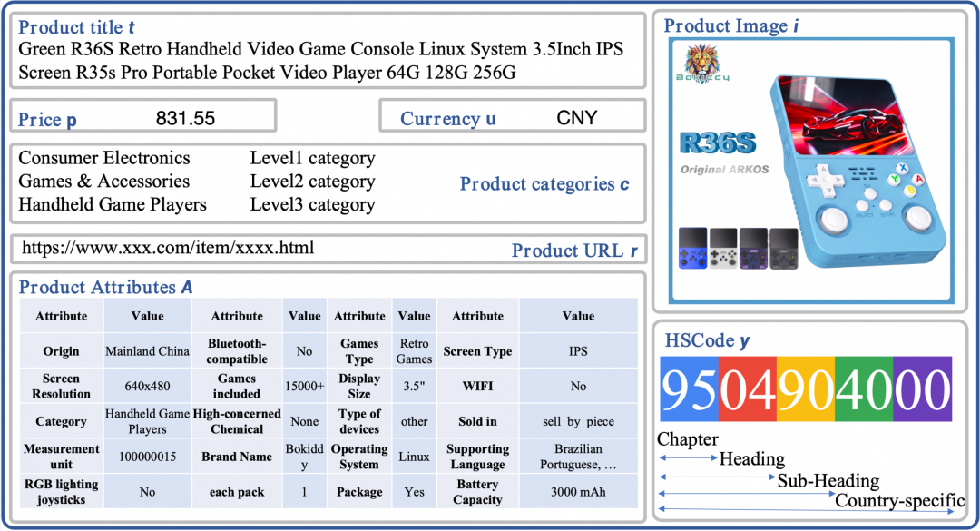This screenshot has width=980, height=531.
Task: Click the Retro Games value cell
Action: coord(415,351)
